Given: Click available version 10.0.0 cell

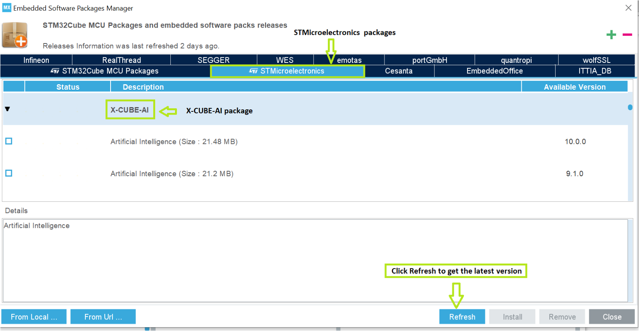Looking at the screenshot, I should pos(575,142).
